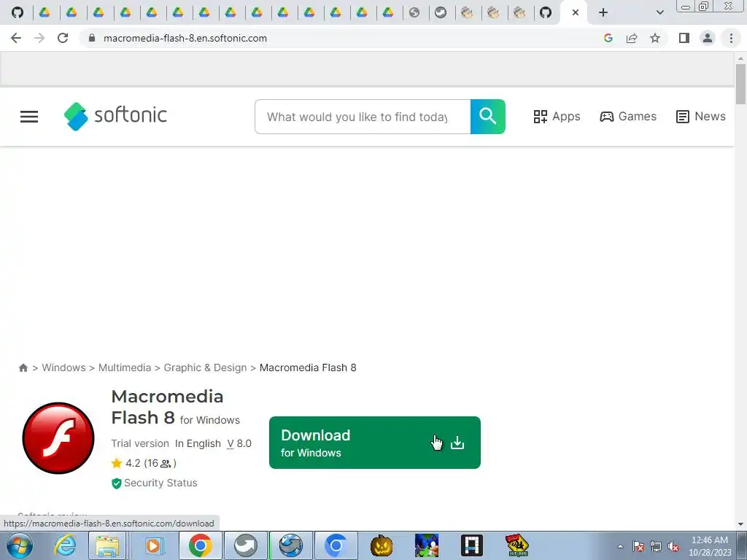Click the Softonic logo
This screenshot has height=560, width=747.
[x=115, y=116]
